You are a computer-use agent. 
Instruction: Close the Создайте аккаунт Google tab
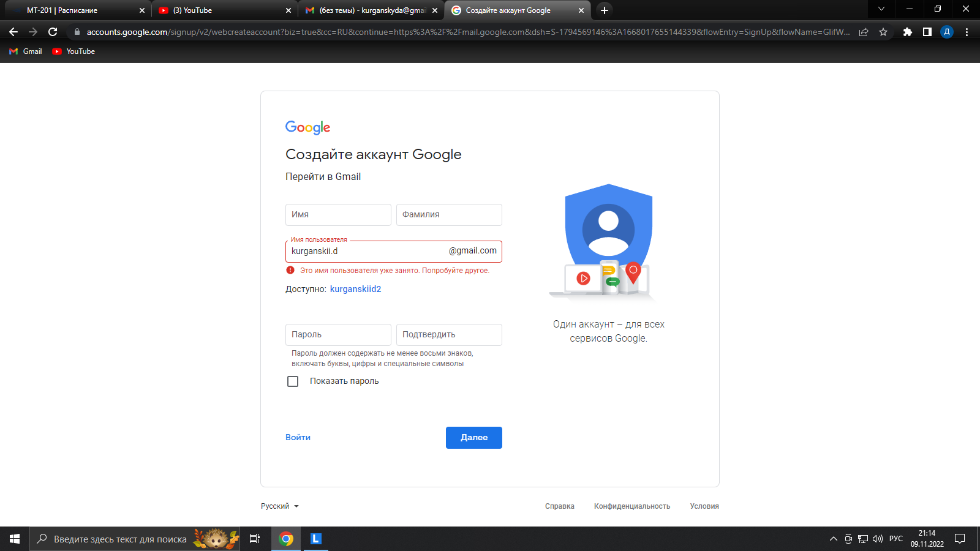pyautogui.click(x=581, y=10)
